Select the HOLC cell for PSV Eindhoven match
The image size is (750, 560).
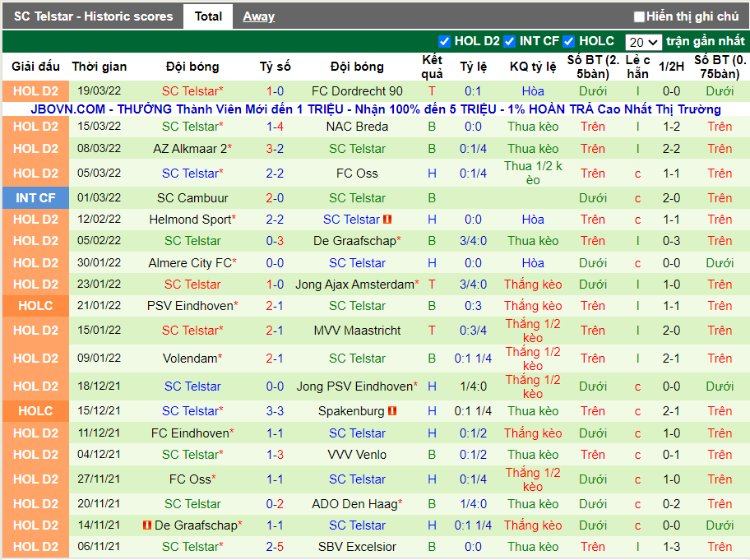click(x=36, y=306)
